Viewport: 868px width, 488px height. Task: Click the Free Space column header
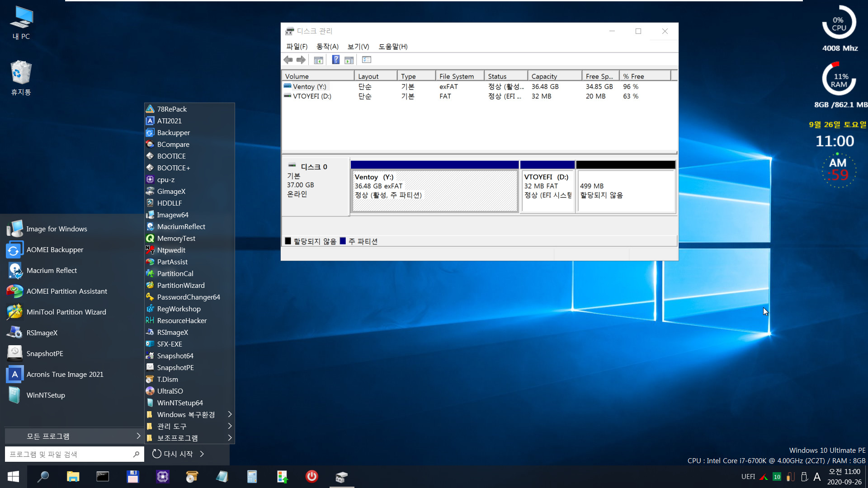tap(600, 76)
